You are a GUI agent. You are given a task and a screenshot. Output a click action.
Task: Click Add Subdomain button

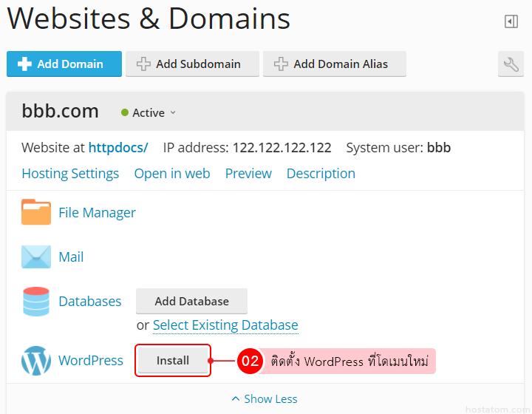[x=192, y=64]
